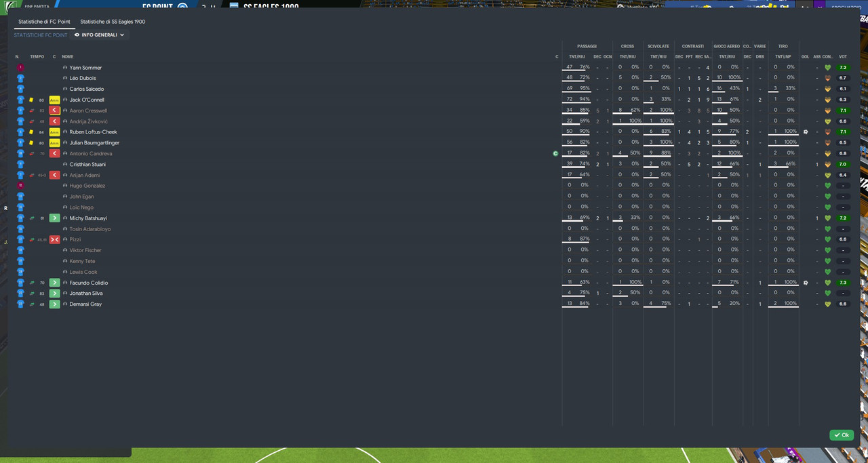Viewport: 868px width, 463px height.
Task: Click Carlos Salcedo's 95% pass completion value
Action: 585,89
